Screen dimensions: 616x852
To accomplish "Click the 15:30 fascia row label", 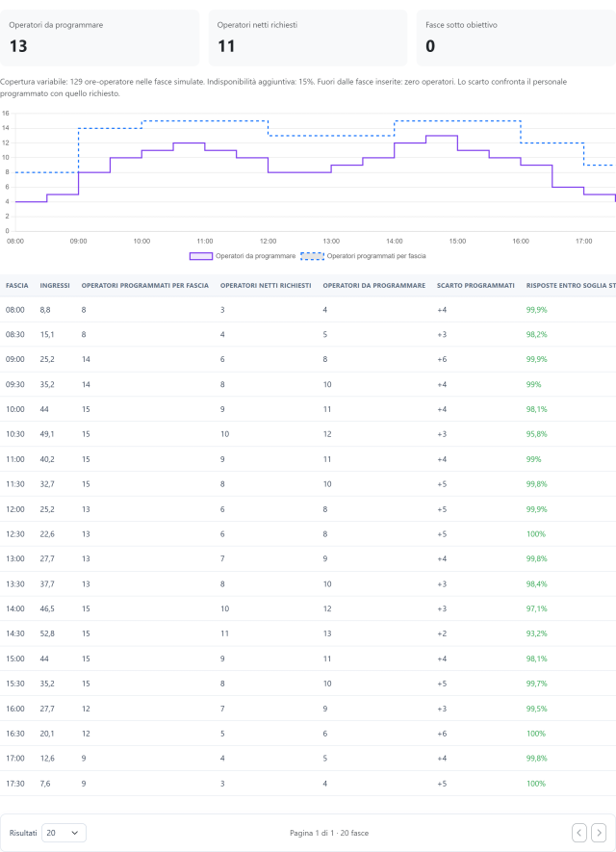I will click(15, 684).
